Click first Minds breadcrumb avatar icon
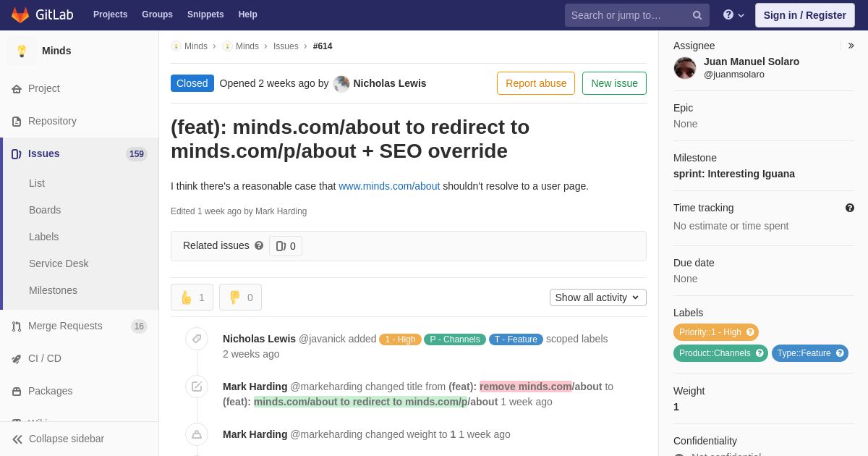This screenshot has height=456, width=868. click(x=176, y=46)
